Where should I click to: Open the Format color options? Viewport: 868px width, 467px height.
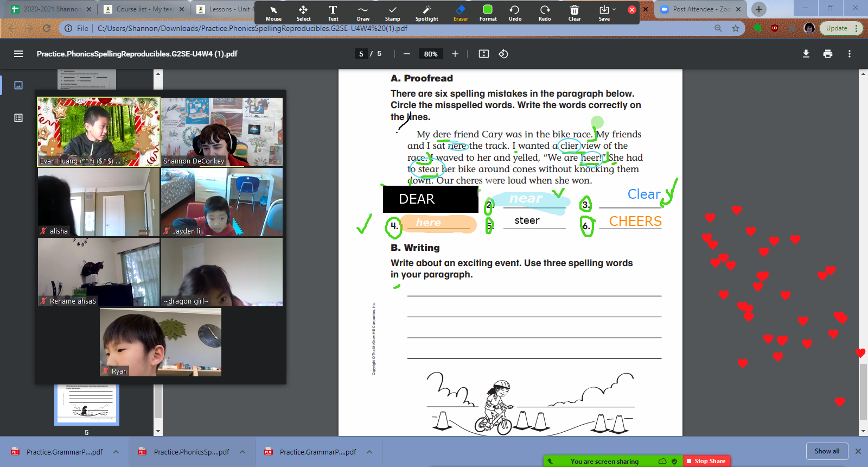pyautogui.click(x=488, y=13)
